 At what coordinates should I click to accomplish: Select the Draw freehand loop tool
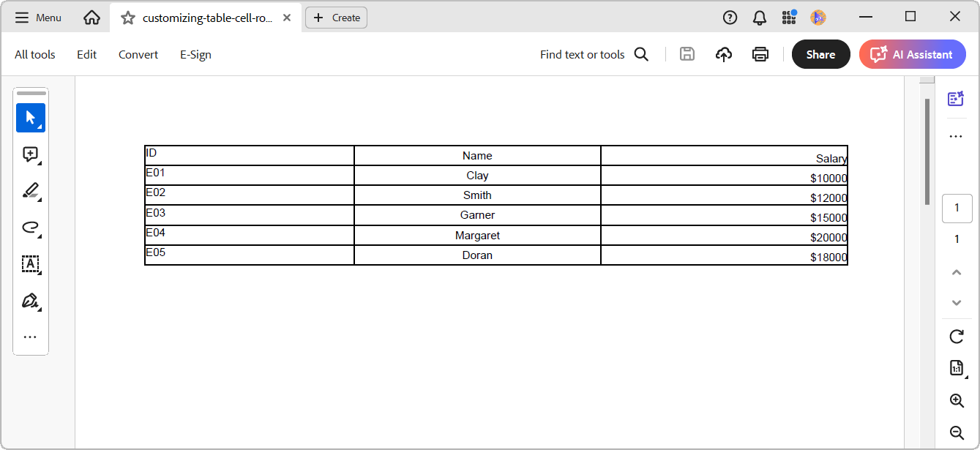coord(31,228)
